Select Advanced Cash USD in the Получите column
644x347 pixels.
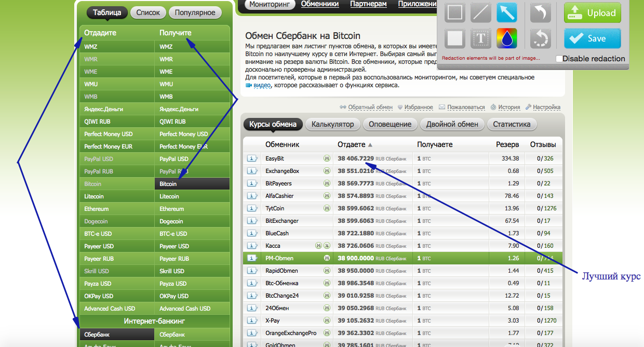[192, 309]
